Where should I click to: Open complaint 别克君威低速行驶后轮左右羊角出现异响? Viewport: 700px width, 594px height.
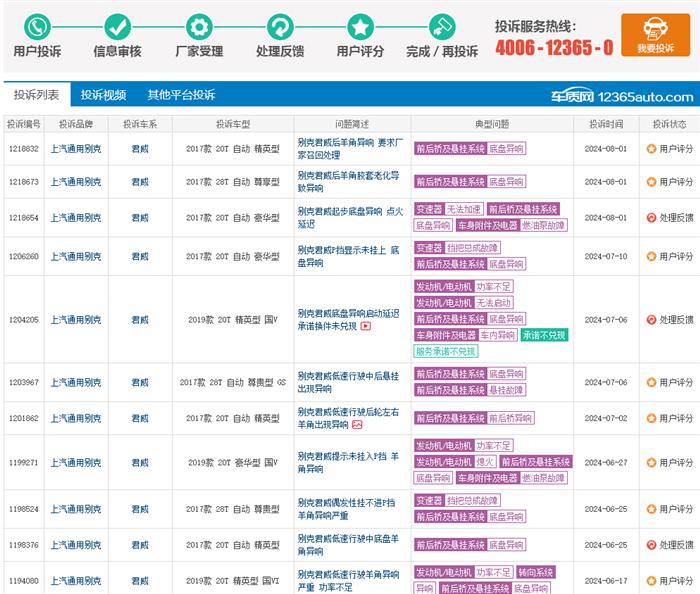[348, 418]
